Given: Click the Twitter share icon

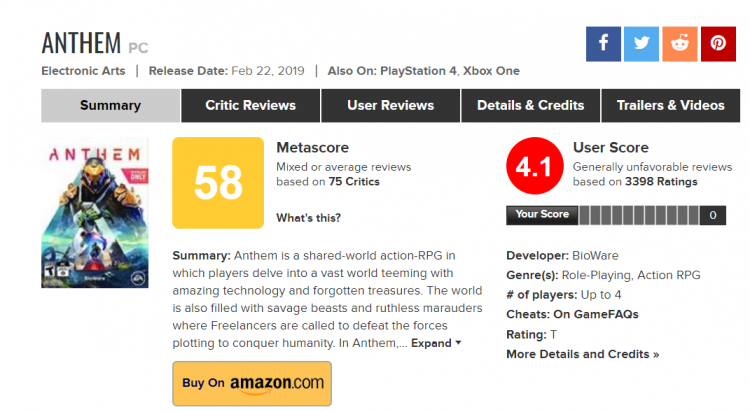Looking at the screenshot, I should pyautogui.click(x=641, y=43).
